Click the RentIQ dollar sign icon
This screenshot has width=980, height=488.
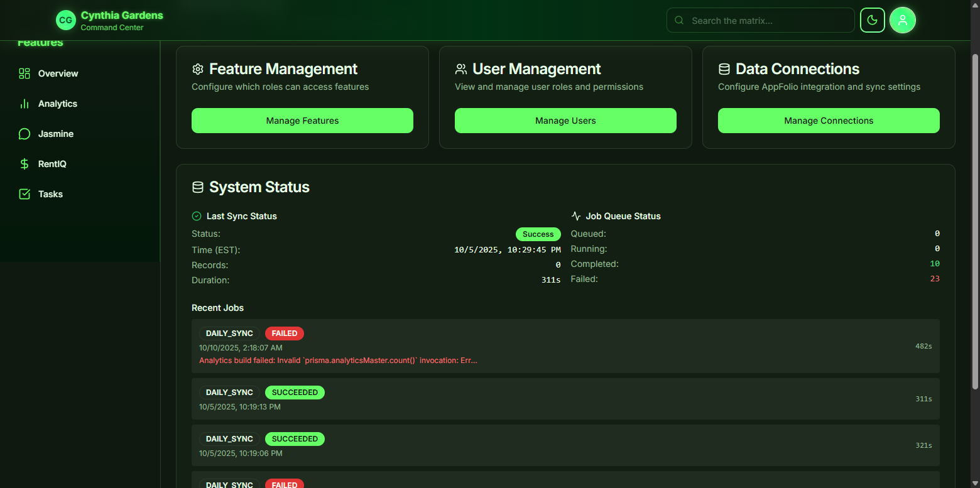[x=24, y=164]
